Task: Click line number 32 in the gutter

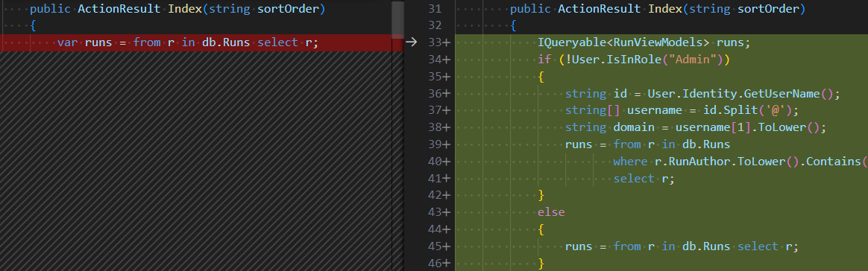Action: [435, 25]
